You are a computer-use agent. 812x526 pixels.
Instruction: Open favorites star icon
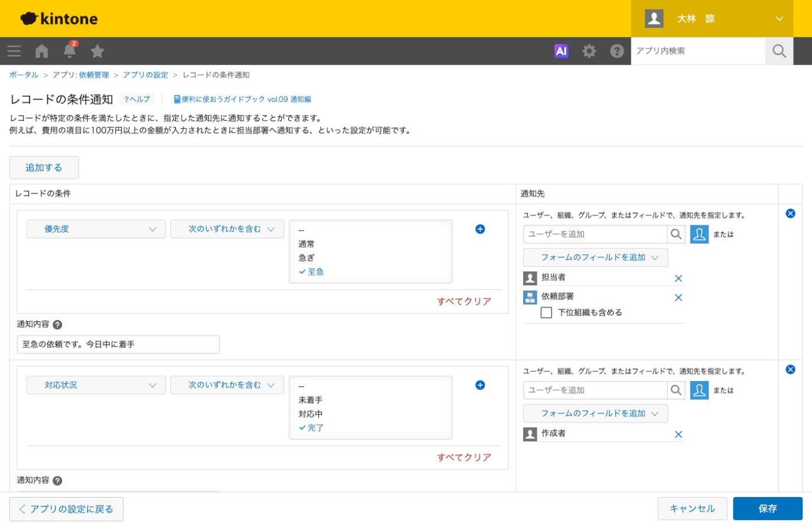tap(98, 51)
